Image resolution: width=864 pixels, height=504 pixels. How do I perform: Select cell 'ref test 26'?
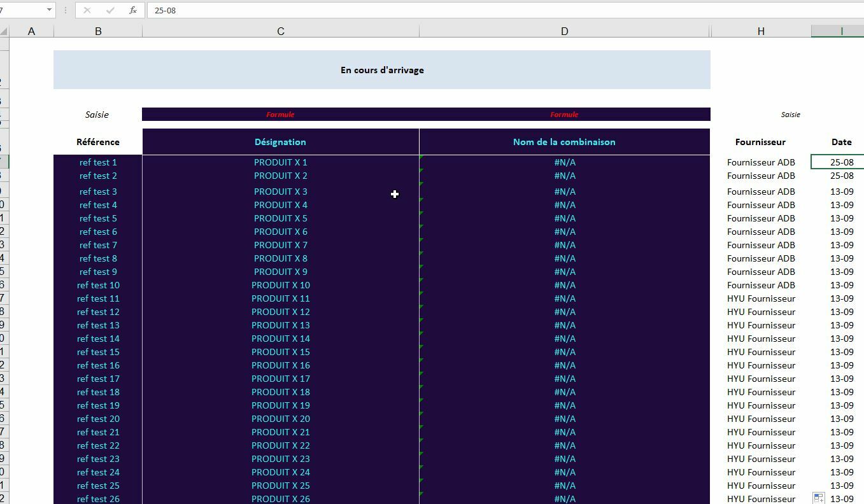click(98, 498)
